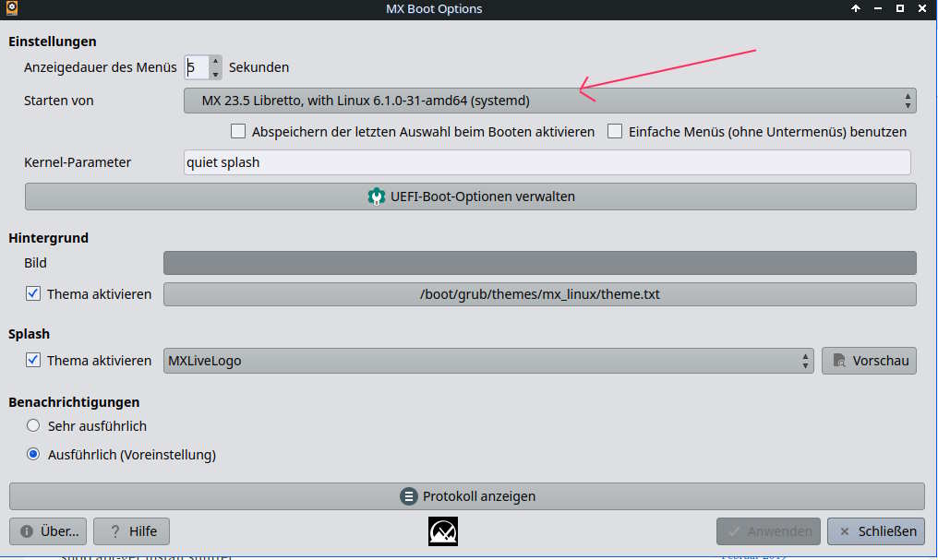This screenshot has height=560, width=938.
Task: Select 'Sehr ausführlich' notification option
Action: pyautogui.click(x=33, y=425)
